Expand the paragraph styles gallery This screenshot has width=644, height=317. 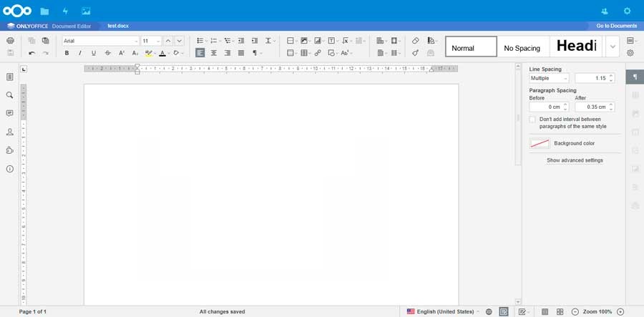[613, 47]
